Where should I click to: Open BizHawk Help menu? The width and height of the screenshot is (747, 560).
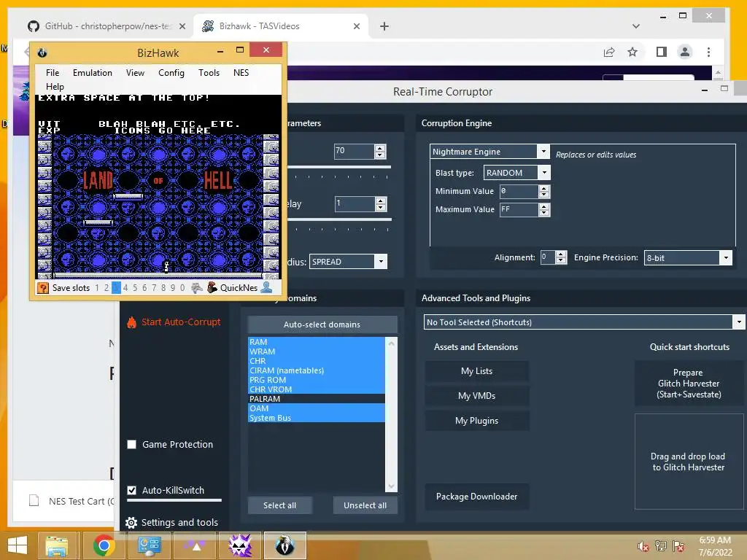pyautogui.click(x=55, y=87)
